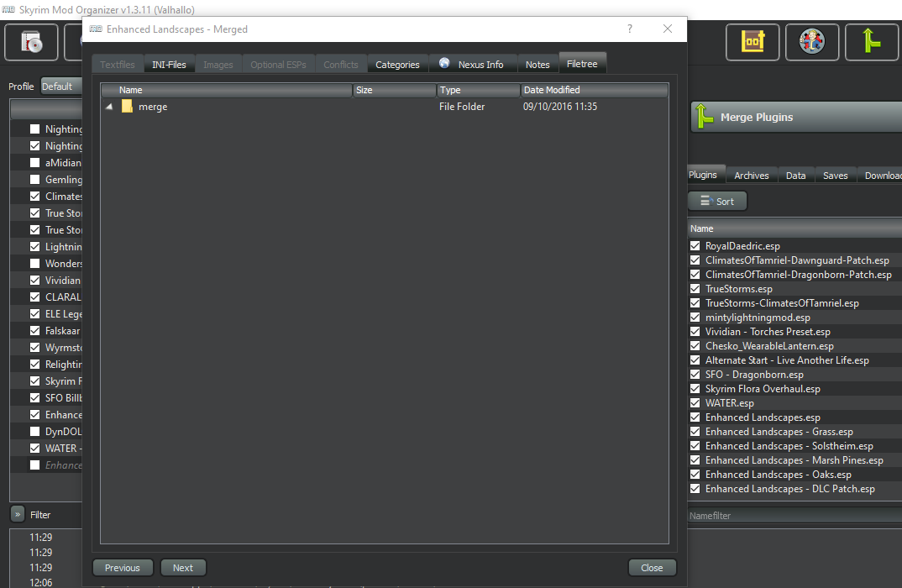Open the install mod archive toolbar icon
Viewport: 902px width, 588px height.
[31, 42]
